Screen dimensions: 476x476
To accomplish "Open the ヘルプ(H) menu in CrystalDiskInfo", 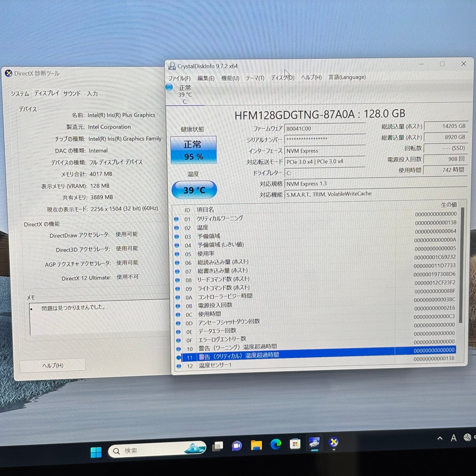I will pyautogui.click(x=311, y=77).
